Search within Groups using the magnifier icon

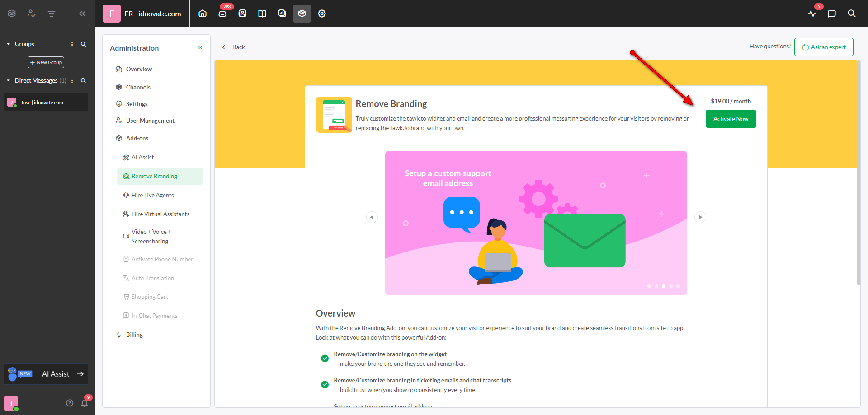[x=83, y=44]
